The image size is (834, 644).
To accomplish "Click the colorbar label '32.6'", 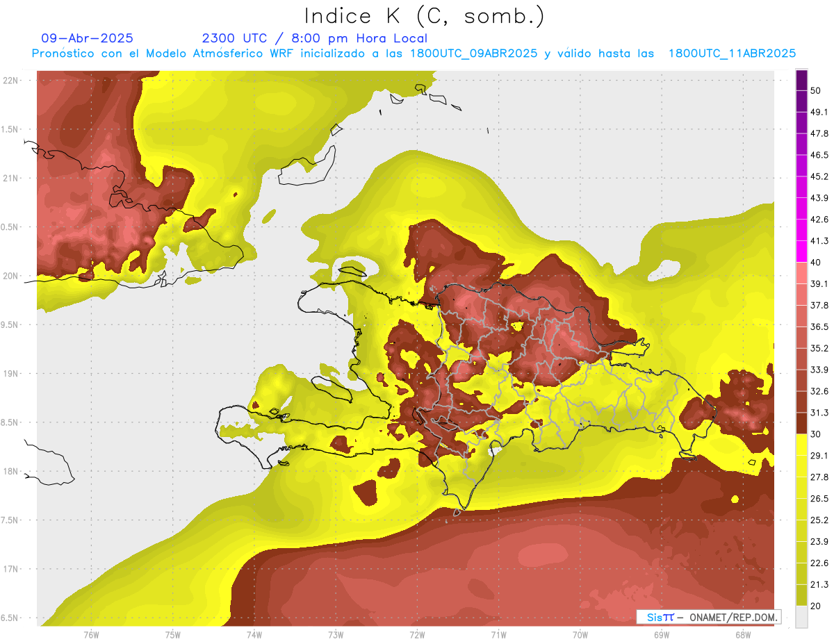I will [819, 391].
